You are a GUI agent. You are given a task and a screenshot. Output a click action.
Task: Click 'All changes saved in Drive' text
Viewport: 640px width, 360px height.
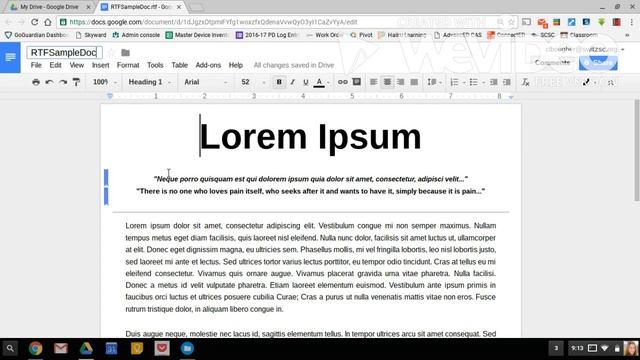pos(293,65)
